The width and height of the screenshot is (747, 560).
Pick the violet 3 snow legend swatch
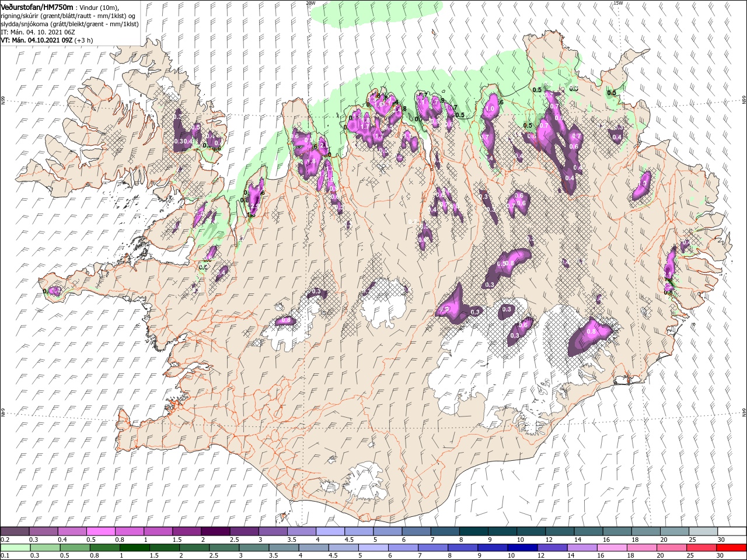[x=273, y=531]
